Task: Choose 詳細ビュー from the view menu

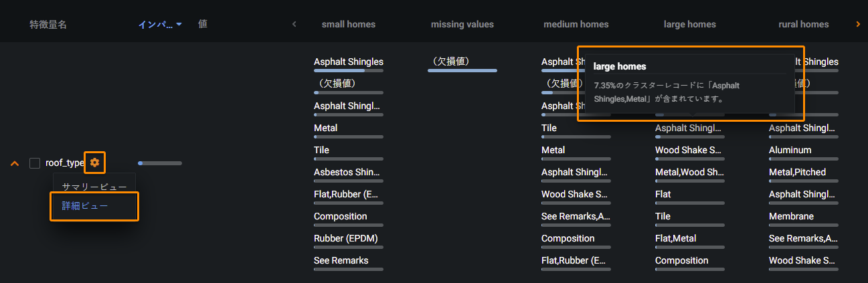Action: [x=86, y=206]
